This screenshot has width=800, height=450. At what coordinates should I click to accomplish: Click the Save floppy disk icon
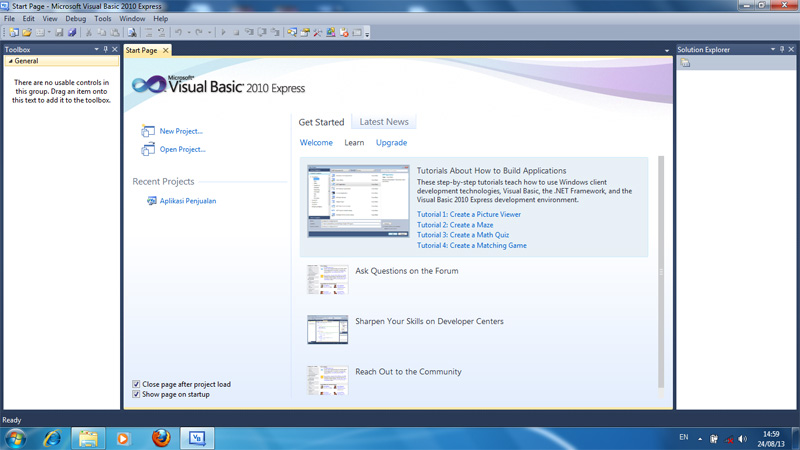click(59, 33)
